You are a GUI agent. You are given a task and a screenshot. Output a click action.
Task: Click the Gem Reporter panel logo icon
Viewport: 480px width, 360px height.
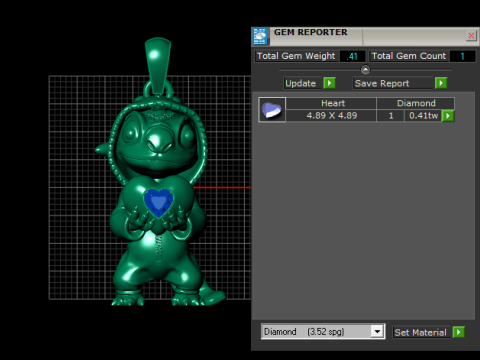point(260,36)
